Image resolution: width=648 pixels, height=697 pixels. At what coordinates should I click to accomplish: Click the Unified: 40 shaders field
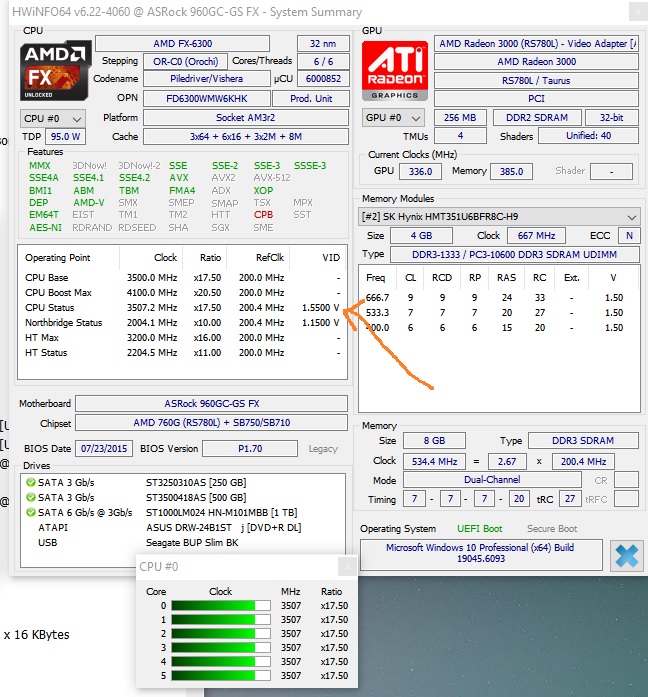point(588,136)
